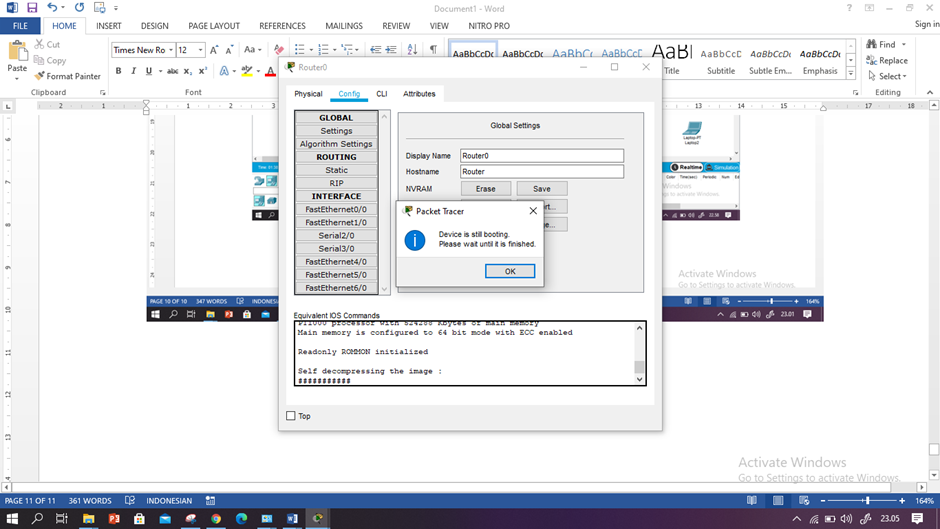Click Save NVRAM button
Screen dimensions: 940x529
[541, 188]
